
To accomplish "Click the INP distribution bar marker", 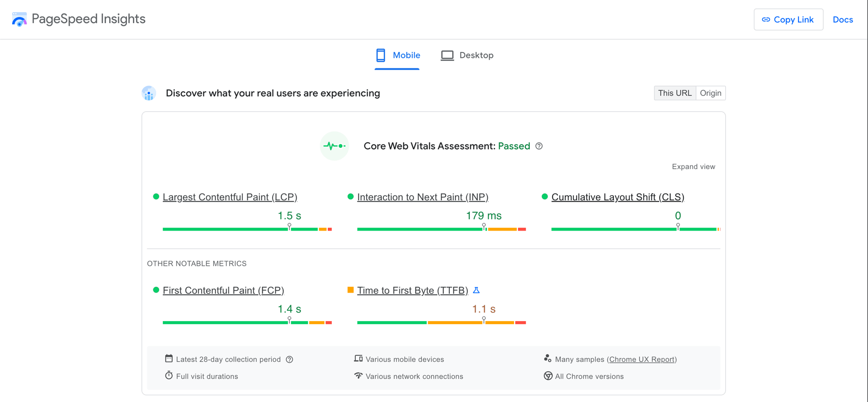I will (x=484, y=227).
